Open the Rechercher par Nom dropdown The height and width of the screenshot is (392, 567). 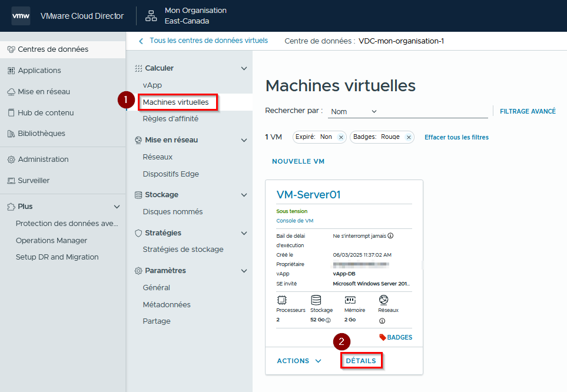pos(354,111)
